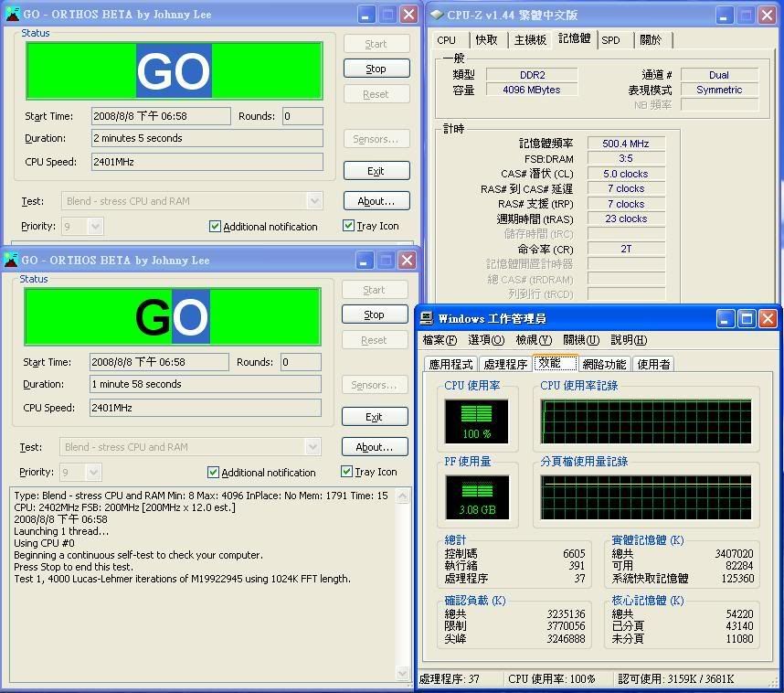Switch to 主機板 tab in CPU-Z
The height and width of the screenshot is (693, 784).
[x=531, y=40]
